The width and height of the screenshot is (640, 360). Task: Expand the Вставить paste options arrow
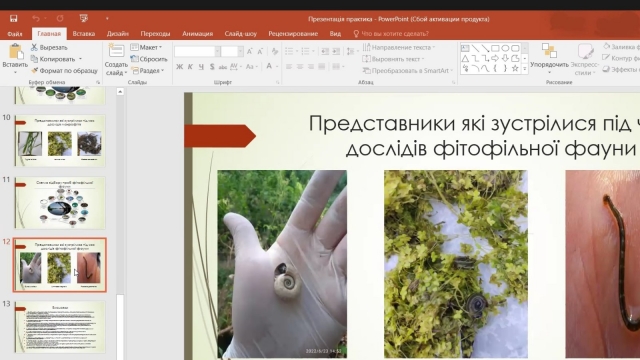[15, 72]
